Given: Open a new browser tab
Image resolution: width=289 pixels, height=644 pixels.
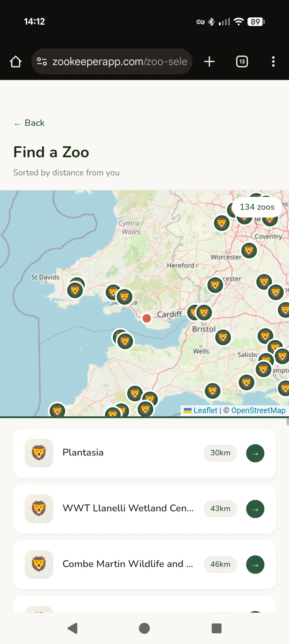Looking at the screenshot, I should pos(209,62).
